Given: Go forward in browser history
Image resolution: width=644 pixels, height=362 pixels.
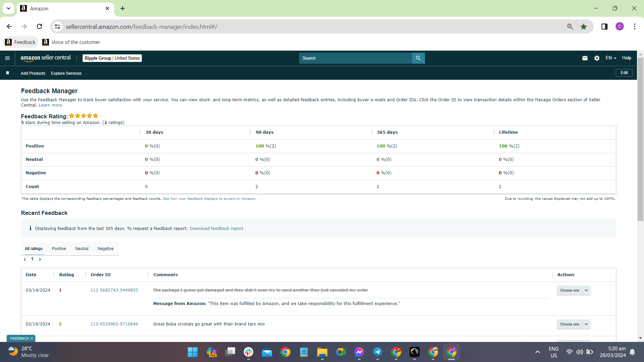Looking at the screenshot, I should [x=24, y=26].
